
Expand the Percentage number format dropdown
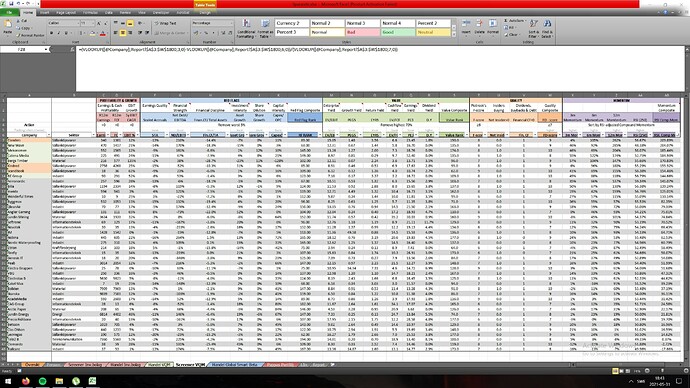pyautogui.click(x=232, y=23)
